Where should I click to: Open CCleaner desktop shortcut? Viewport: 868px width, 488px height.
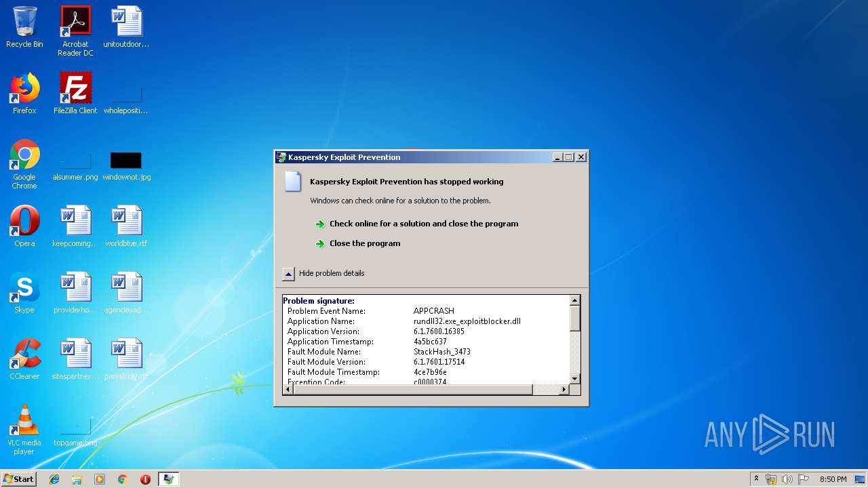[x=24, y=359]
